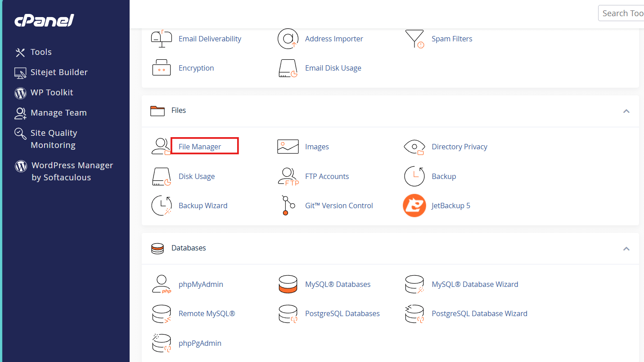
Task: Open the Email Disk Usage link
Action: click(x=333, y=68)
